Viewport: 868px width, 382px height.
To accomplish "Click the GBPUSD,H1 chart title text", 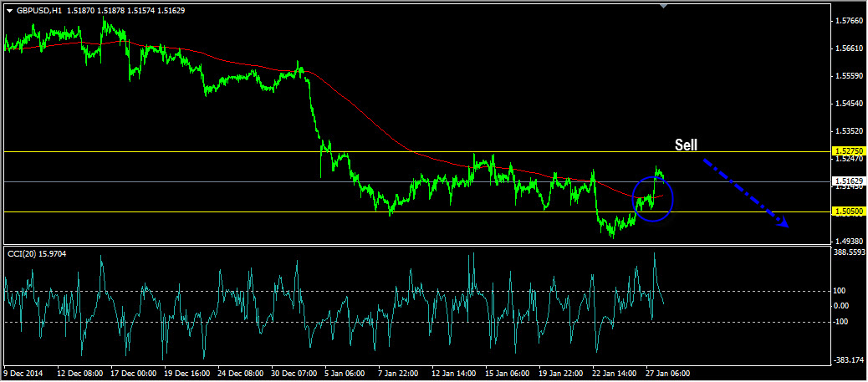I will click(x=38, y=11).
